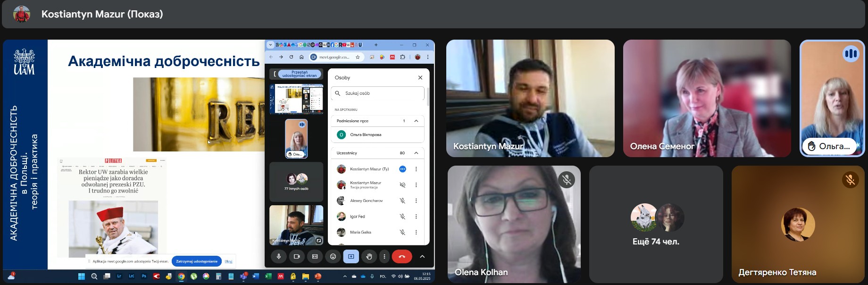Expand the chevron next to hang up button

(x=422, y=256)
